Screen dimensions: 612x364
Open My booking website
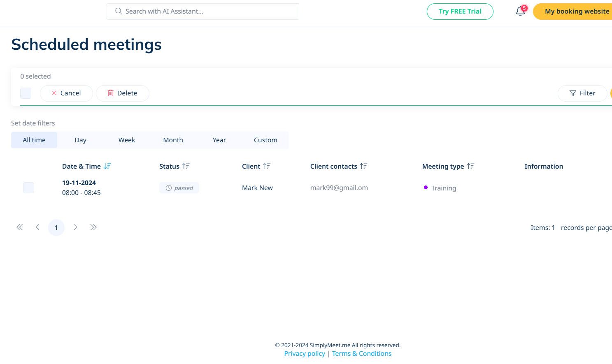pyautogui.click(x=577, y=11)
